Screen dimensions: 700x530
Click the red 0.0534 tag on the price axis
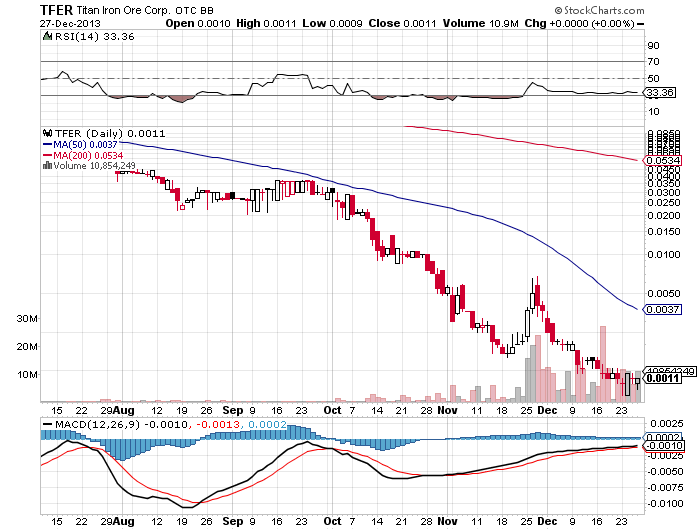point(663,160)
